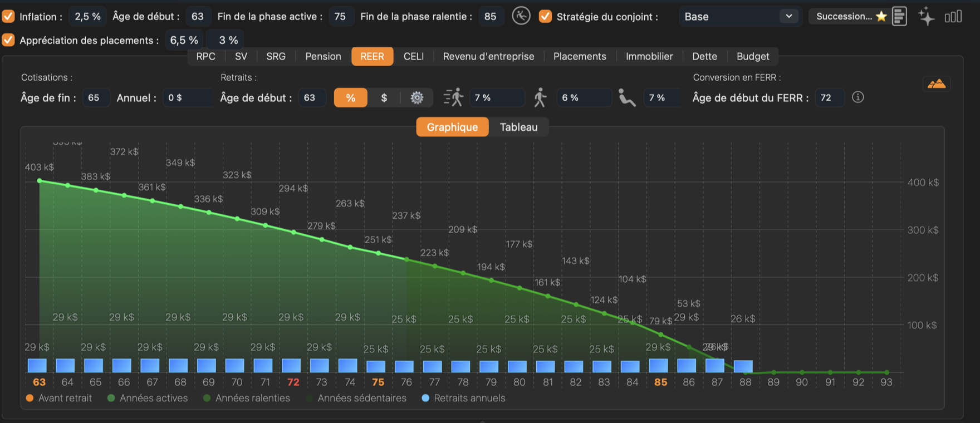The height and width of the screenshot is (423, 980).
Task: Toggle the Inflation checkbox
Action: [x=8, y=16]
